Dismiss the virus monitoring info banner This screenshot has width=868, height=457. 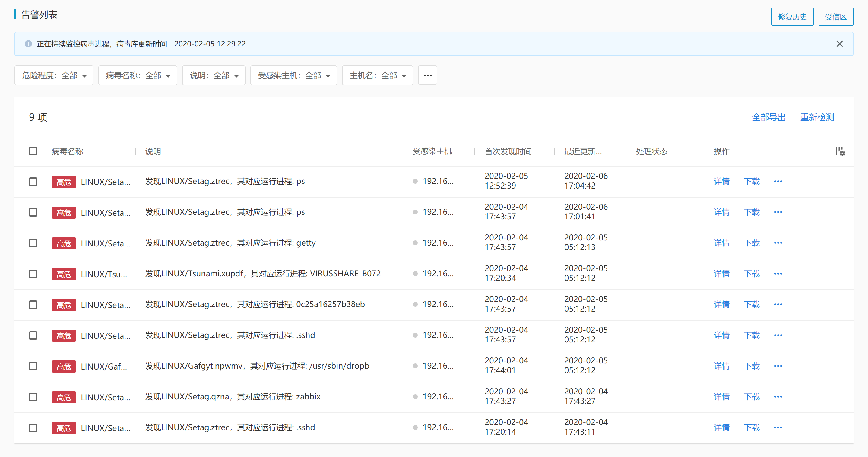pyautogui.click(x=839, y=44)
